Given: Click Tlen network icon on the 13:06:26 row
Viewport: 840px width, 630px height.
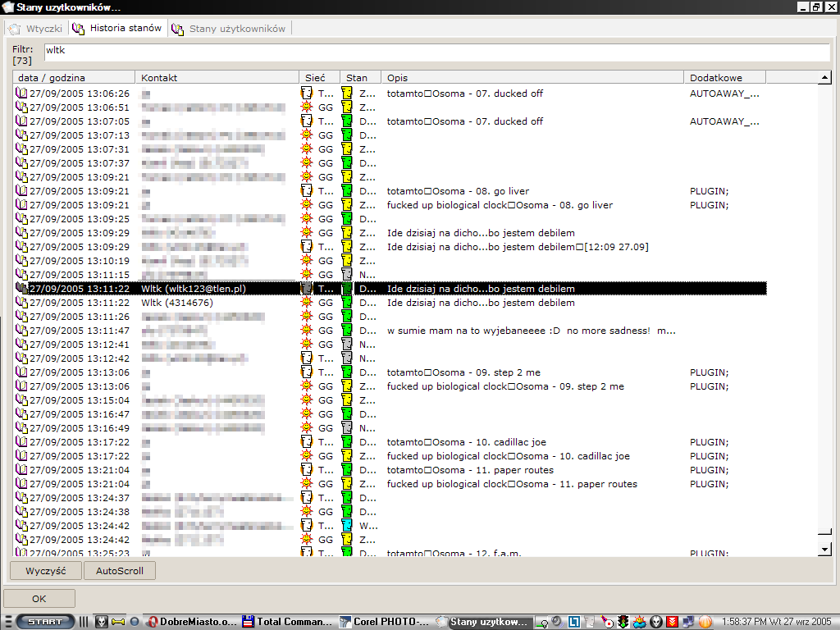Looking at the screenshot, I should point(307,94).
